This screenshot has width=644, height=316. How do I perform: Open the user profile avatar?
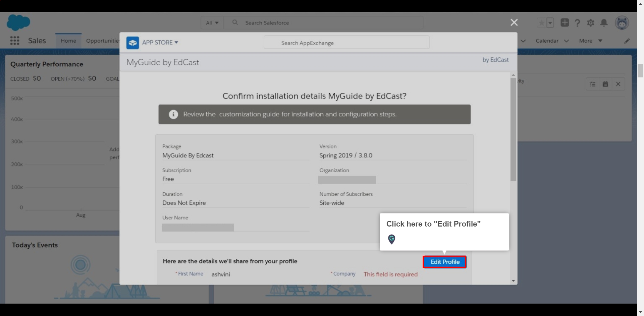(x=622, y=23)
